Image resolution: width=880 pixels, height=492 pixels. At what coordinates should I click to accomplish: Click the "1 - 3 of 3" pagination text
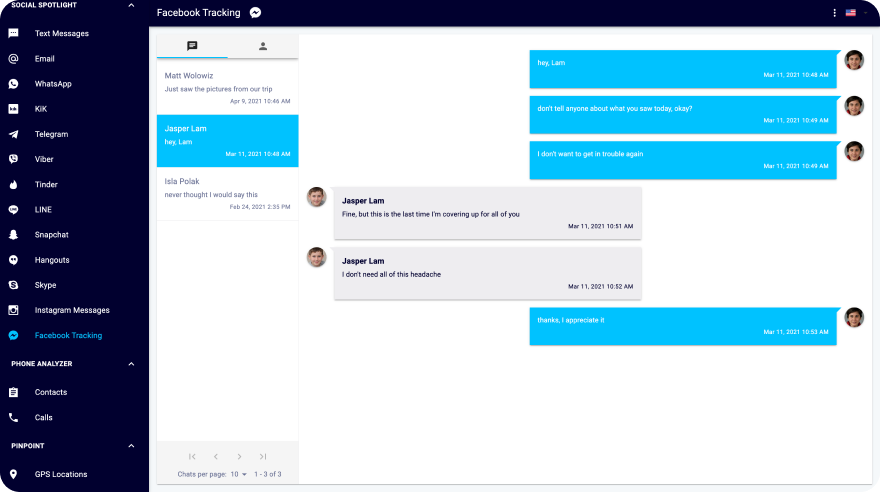pos(268,474)
